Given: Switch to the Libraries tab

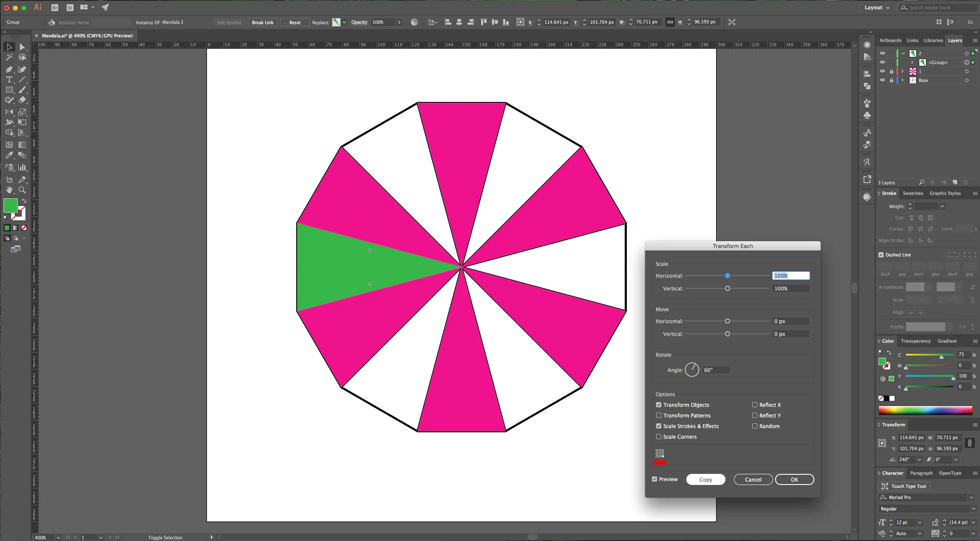Looking at the screenshot, I should (x=933, y=40).
